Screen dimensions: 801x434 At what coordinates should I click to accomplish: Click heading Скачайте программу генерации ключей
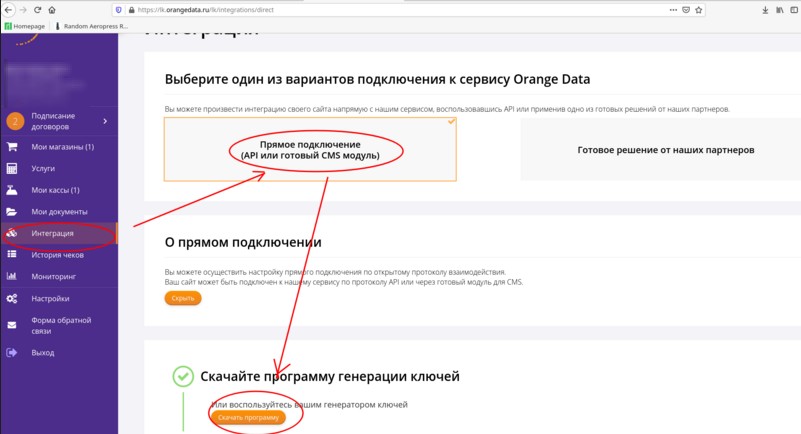(330, 376)
